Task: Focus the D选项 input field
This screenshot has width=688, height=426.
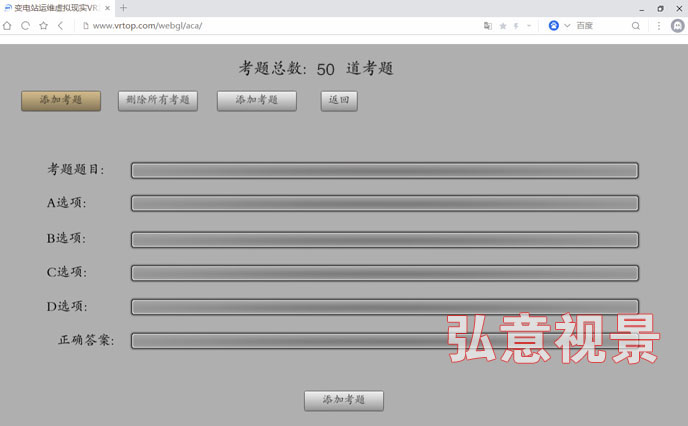Action: (385, 307)
